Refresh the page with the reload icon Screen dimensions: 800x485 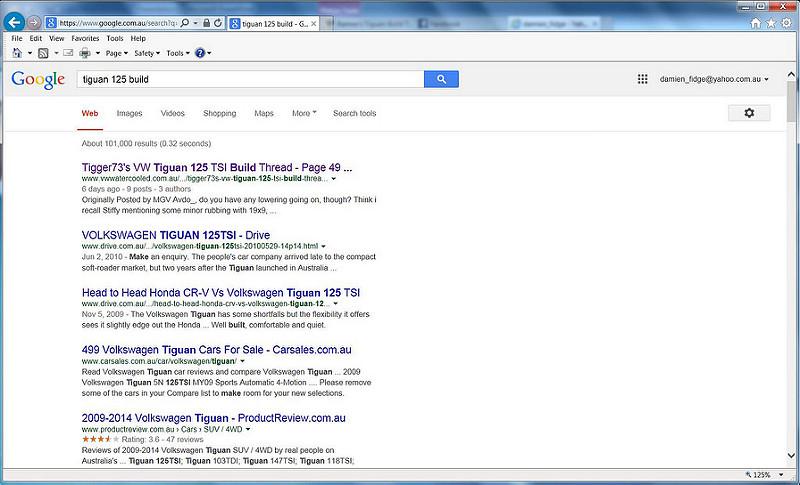coord(218,23)
